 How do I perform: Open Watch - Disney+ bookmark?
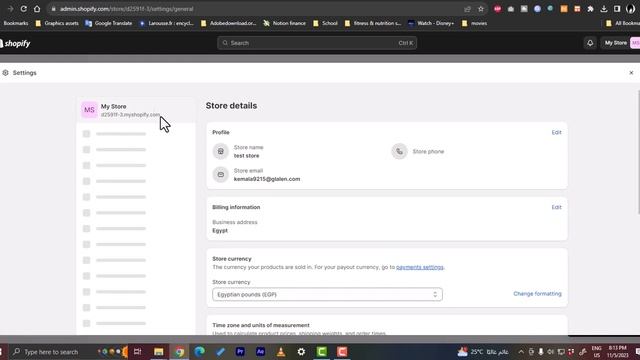[431, 23]
